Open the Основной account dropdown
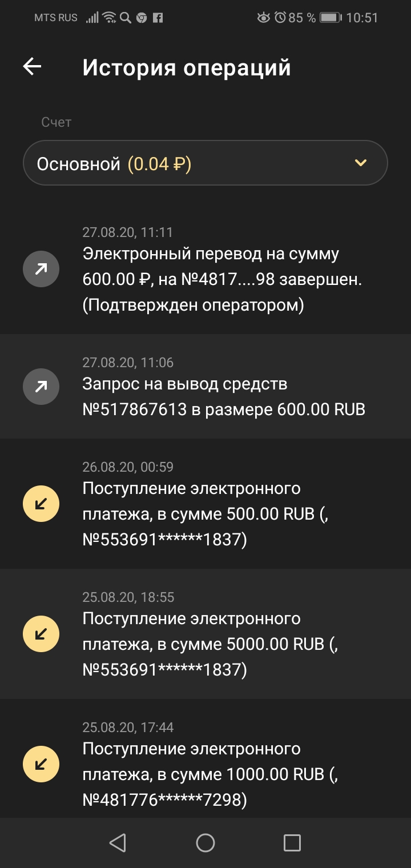Screen dimensions: 411x868 click(205, 163)
